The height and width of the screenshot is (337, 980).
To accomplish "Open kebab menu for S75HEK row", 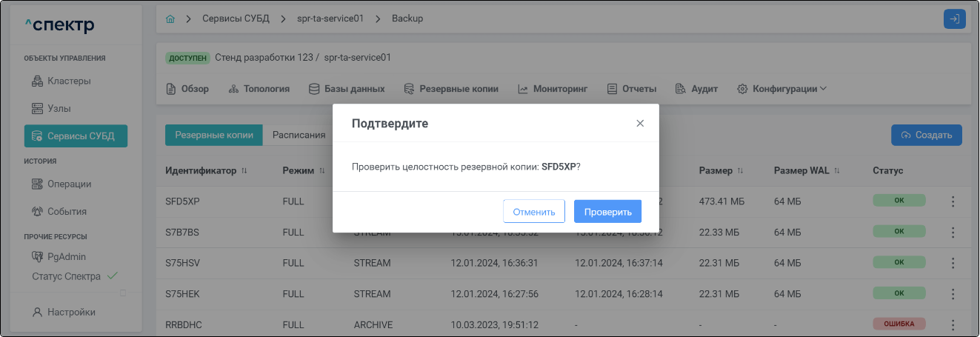I will [x=953, y=294].
